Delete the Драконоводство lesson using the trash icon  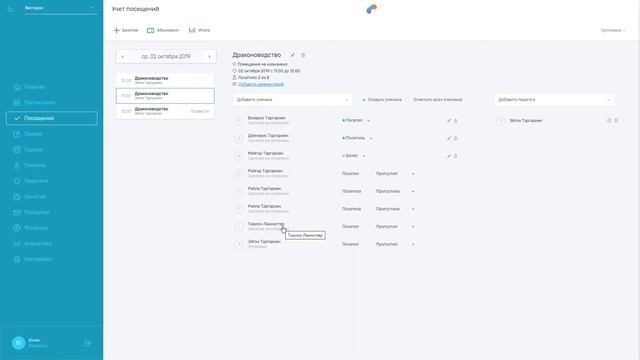(303, 55)
